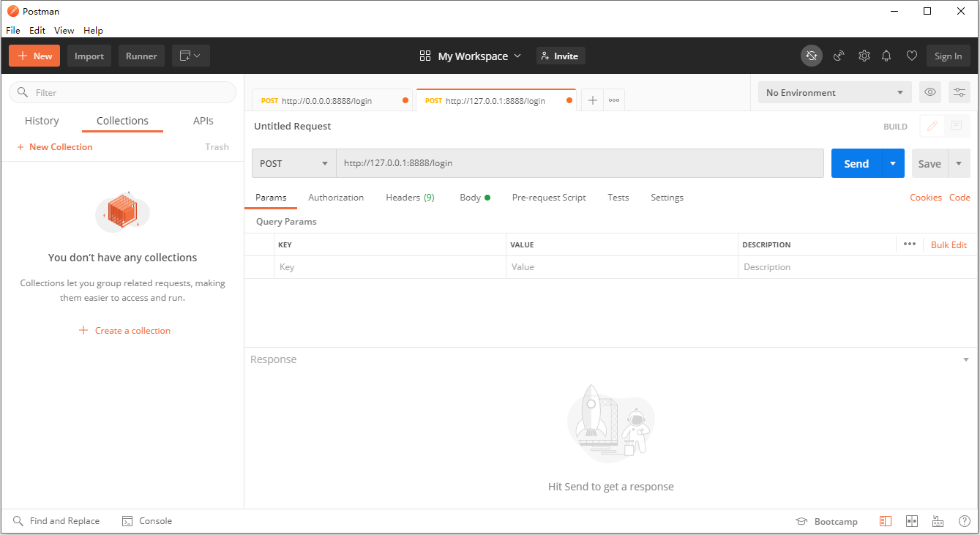The image size is (980, 535).
Task: Open the POST method dropdown
Action: click(293, 163)
